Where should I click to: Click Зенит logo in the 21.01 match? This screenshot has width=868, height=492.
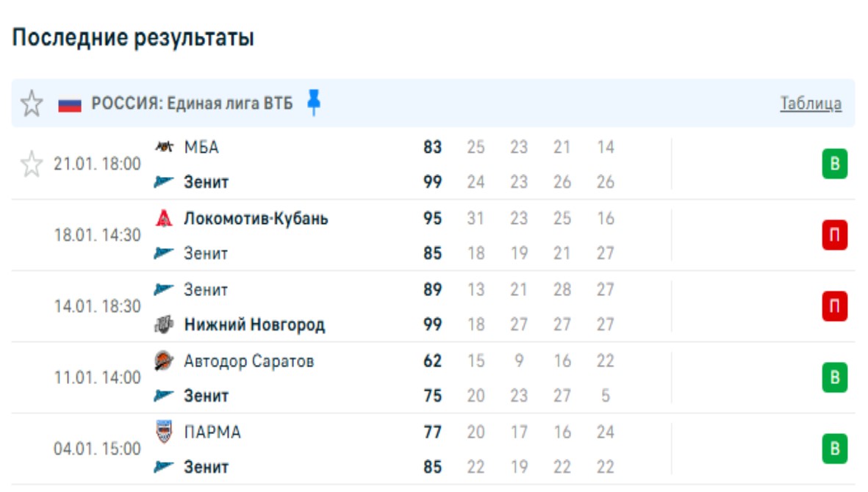[x=164, y=182]
